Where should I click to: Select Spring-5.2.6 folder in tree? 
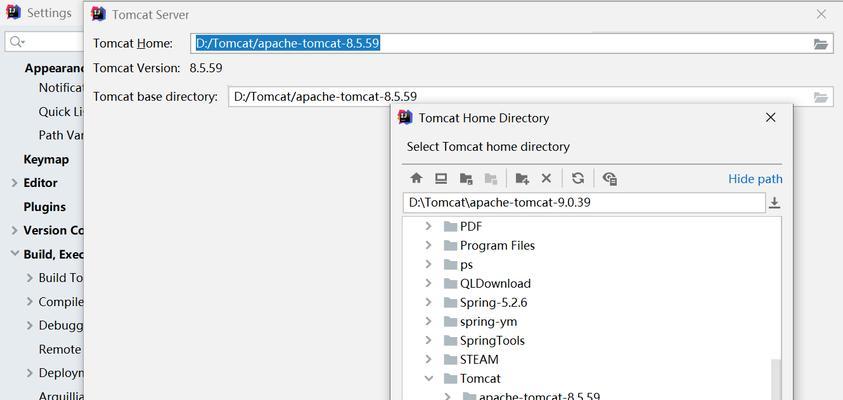click(494, 303)
